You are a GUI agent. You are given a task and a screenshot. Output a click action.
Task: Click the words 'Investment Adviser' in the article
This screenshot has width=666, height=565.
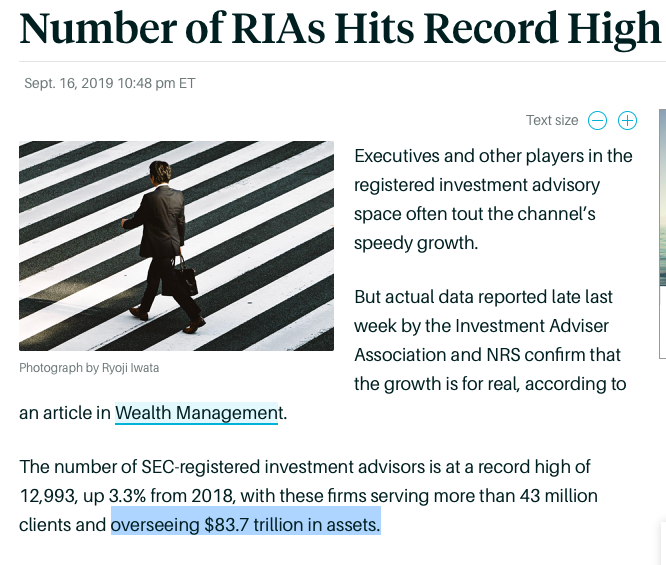click(532, 326)
